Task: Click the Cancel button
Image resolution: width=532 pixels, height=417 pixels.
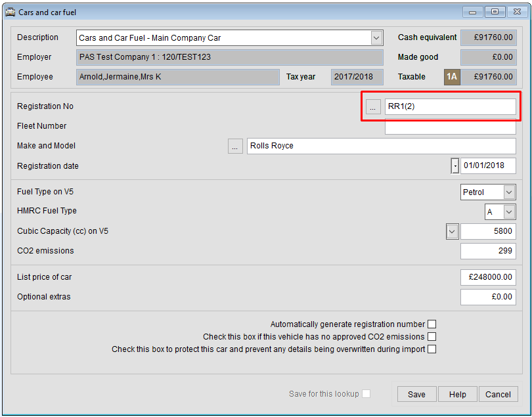Action: click(498, 394)
